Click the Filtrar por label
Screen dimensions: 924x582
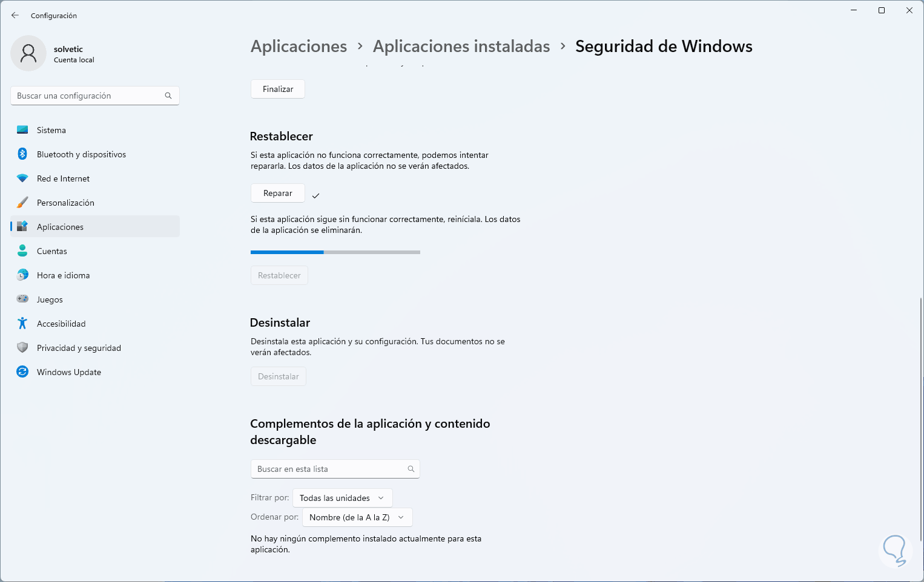(270, 498)
